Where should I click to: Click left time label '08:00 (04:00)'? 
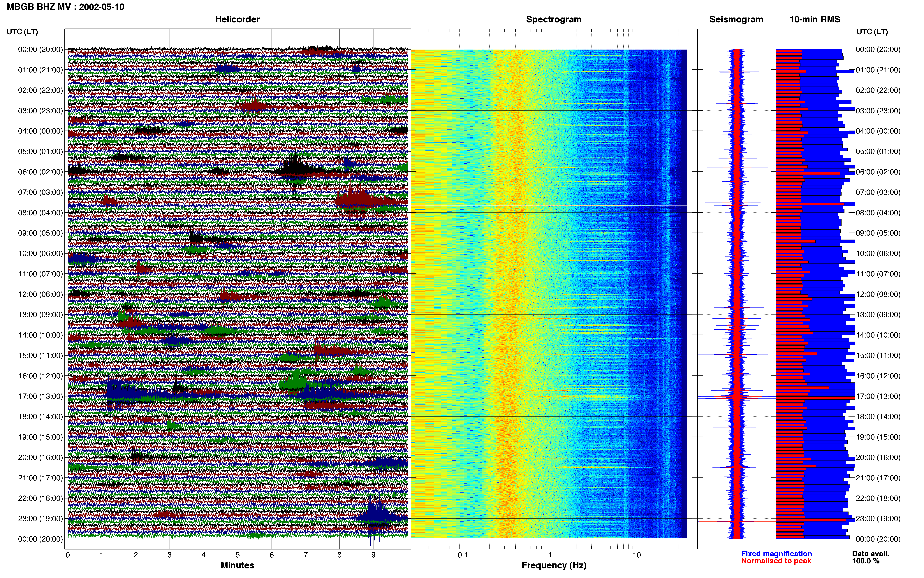41,212
